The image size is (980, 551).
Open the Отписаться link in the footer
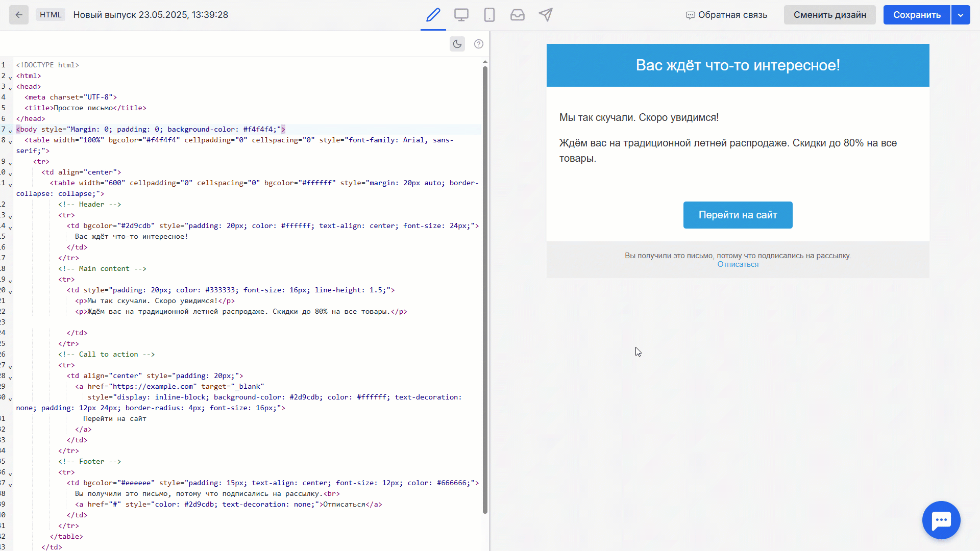click(738, 264)
